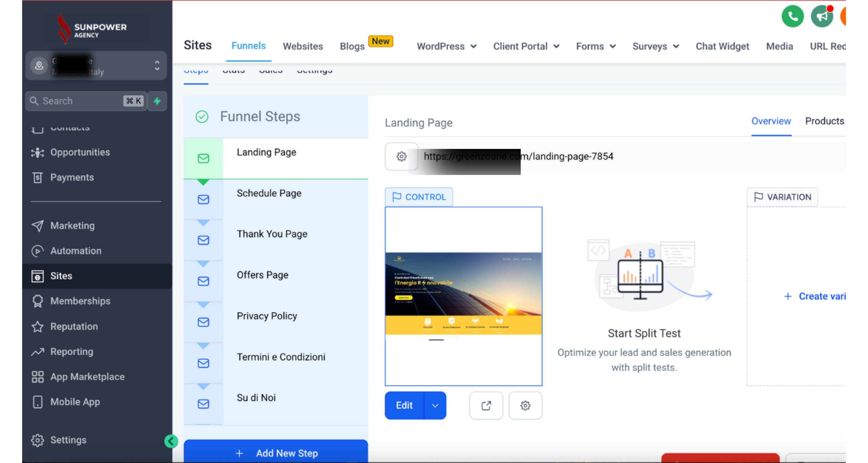Click the landing page preview thumbnail
The width and height of the screenshot is (868, 463).
463,296
